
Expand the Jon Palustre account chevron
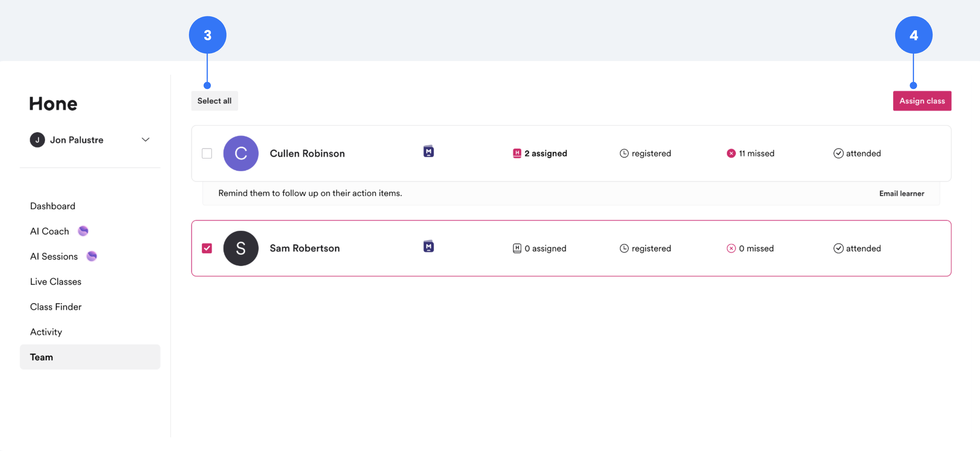click(x=145, y=140)
